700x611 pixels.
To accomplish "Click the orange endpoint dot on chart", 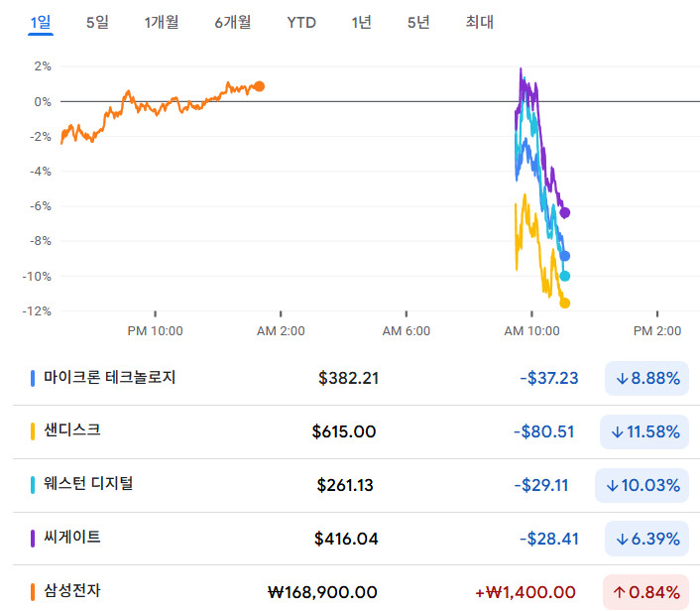I will (x=260, y=86).
